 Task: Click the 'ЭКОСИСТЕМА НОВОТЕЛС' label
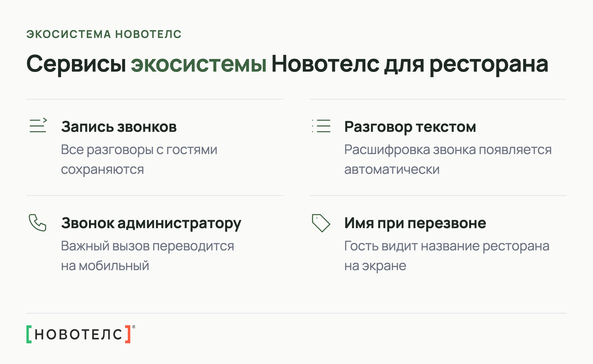point(104,34)
